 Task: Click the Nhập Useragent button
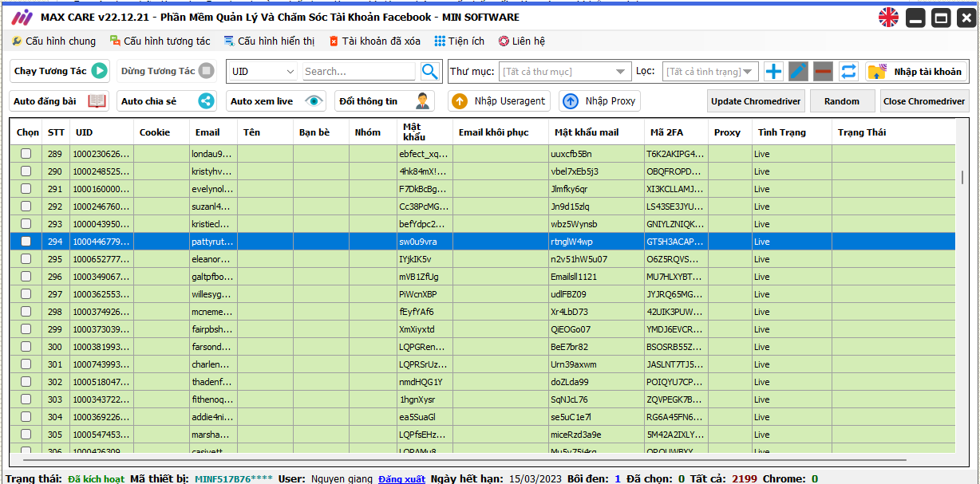click(500, 101)
